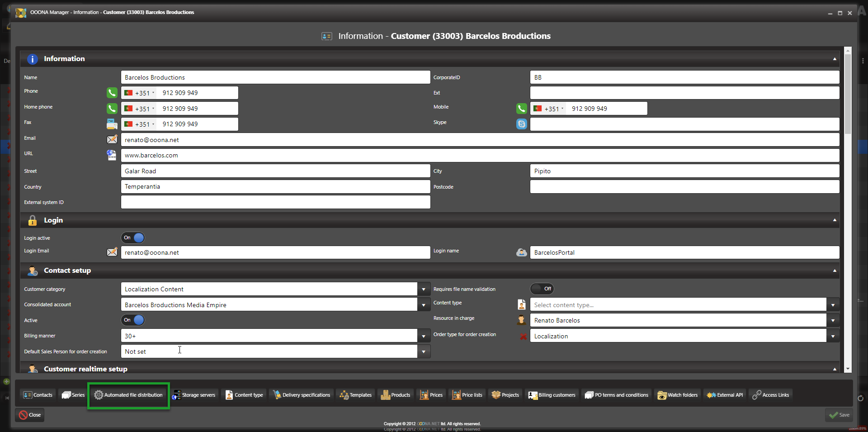Viewport: 868px width, 432px height.
Task: Expand the Billing manner dropdown
Action: click(x=424, y=336)
